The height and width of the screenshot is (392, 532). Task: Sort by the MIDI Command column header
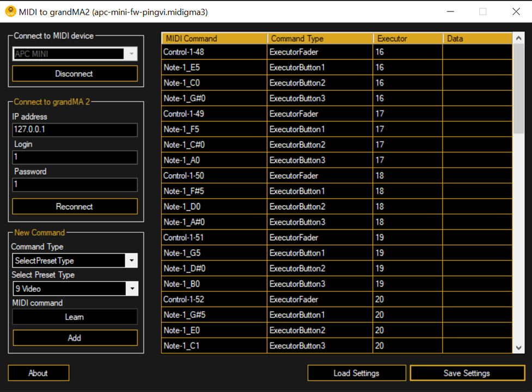pyautogui.click(x=215, y=38)
